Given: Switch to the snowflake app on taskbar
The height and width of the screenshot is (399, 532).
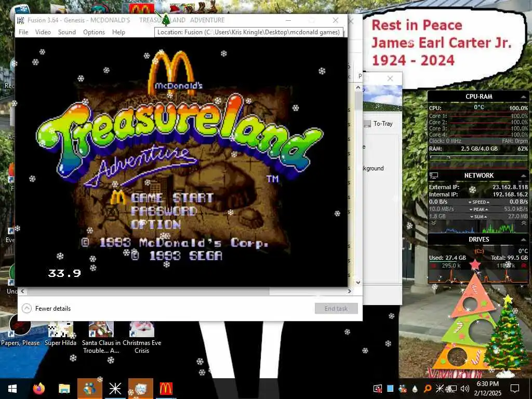Looking at the screenshot, I should point(115,389).
